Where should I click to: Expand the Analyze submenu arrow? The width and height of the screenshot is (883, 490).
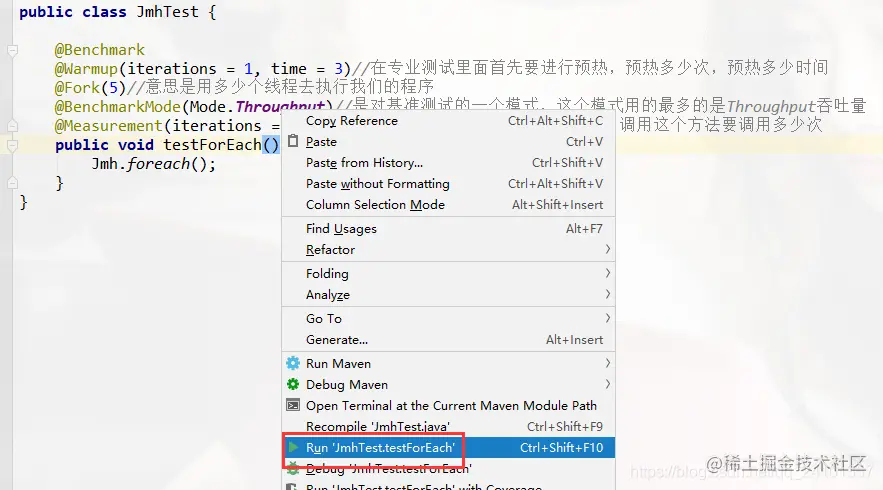[608, 294]
